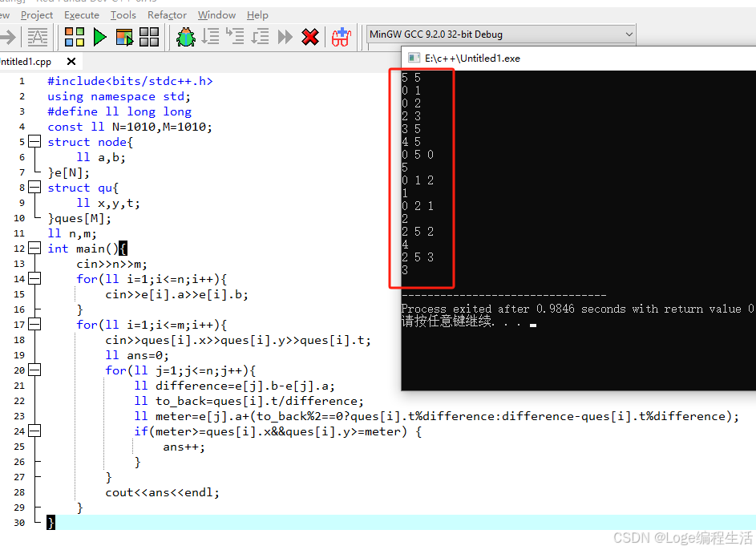This screenshot has width=756, height=550.
Task: Click the 'cout<<ans<<endl;' code line
Action: pyautogui.click(x=163, y=492)
